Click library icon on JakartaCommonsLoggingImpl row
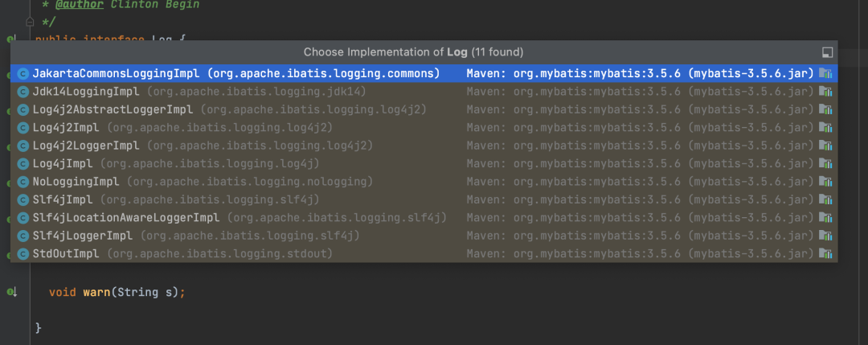 click(825, 74)
